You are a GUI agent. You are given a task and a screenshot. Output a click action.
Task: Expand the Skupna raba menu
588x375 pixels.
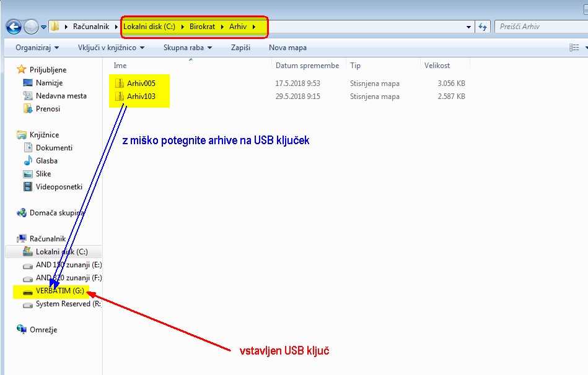tap(187, 48)
